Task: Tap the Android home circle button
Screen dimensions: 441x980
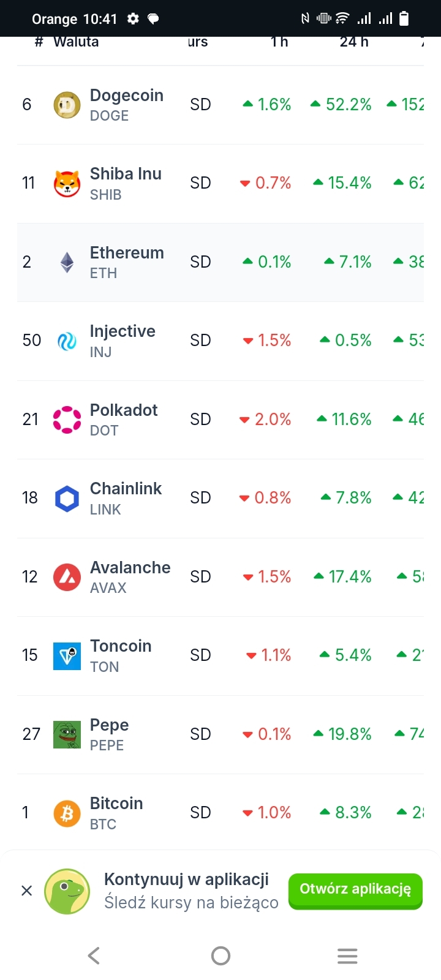Action: pos(221,956)
